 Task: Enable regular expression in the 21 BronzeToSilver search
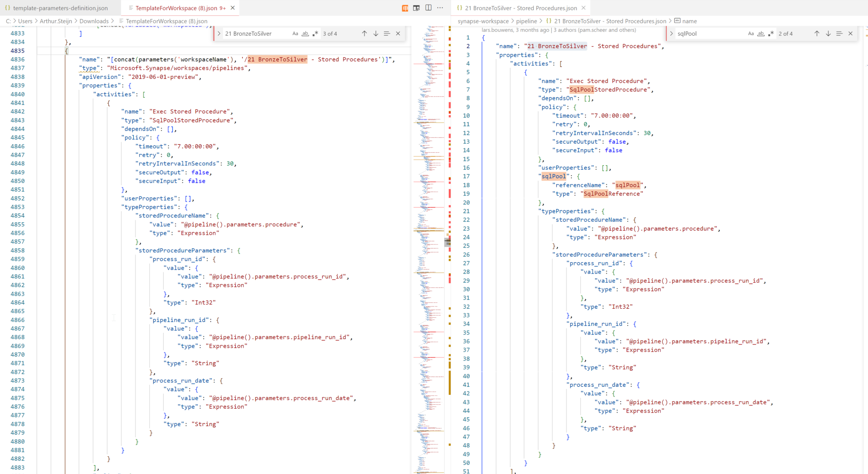click(315, 34)
